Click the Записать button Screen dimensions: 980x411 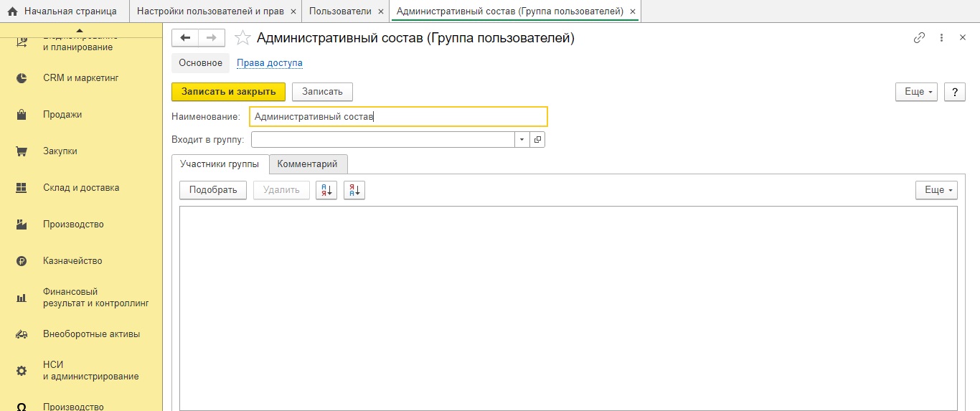(x=322, y=92)
